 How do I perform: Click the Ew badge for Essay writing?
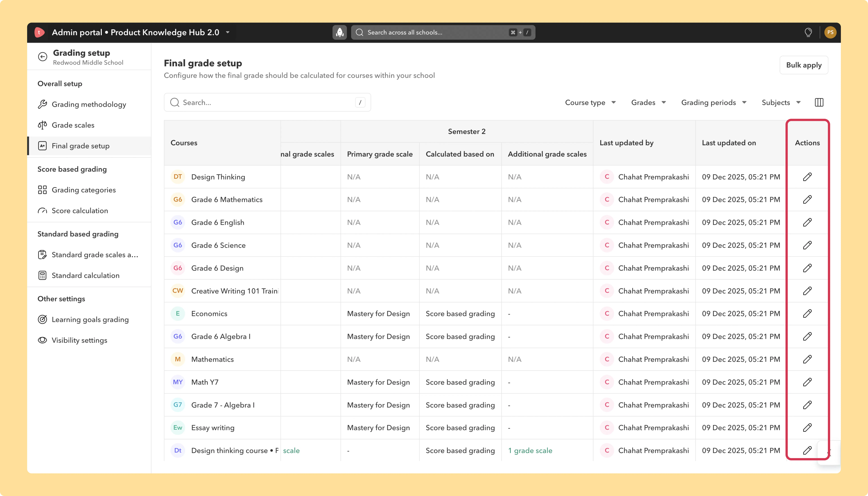(x=178, y=428)
